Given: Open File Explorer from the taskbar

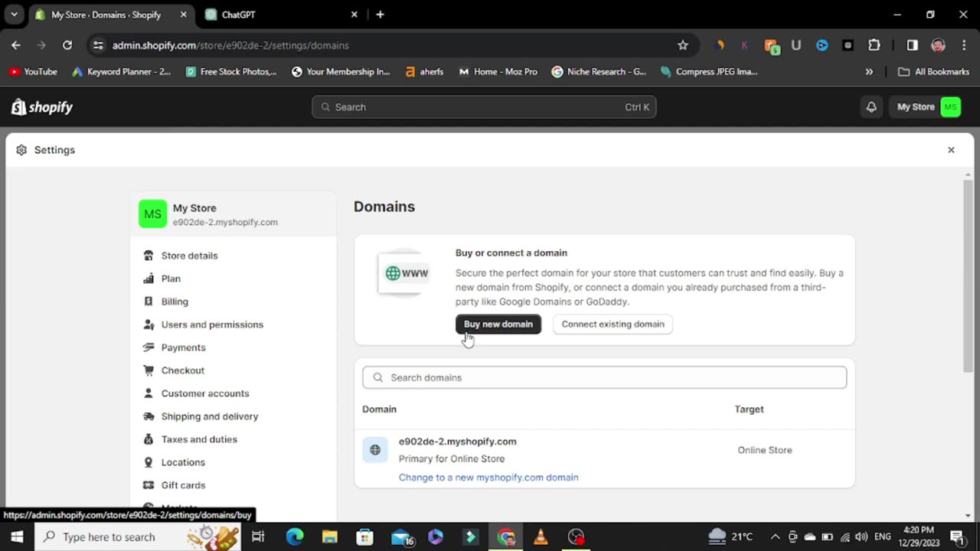Looking at the screenshot, I should click(x=330, y=536).
